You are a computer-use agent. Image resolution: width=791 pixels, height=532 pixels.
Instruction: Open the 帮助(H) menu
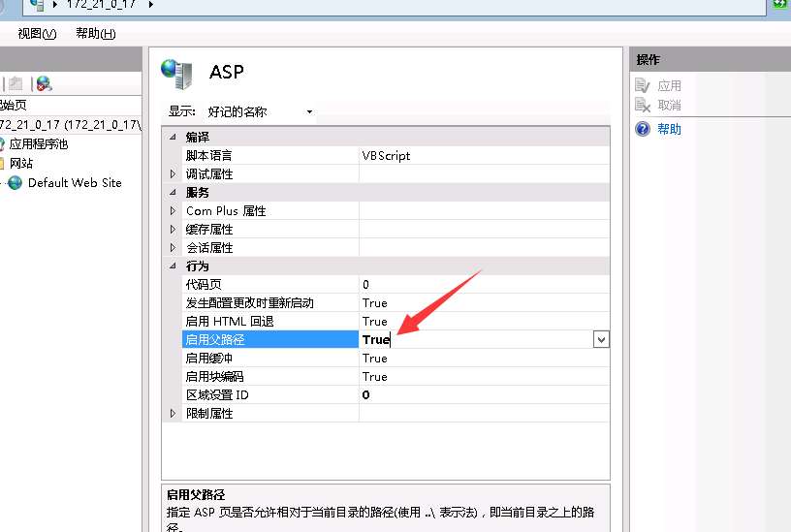pyautogui.click(x=95, y=34)
